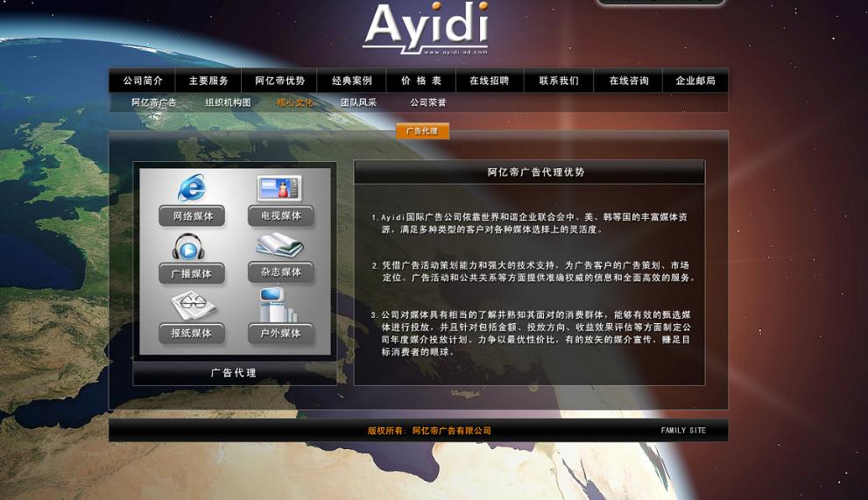Click the outdoor billboard building icon
Viewport: 868px width, 500px height.
pos(279,305)
